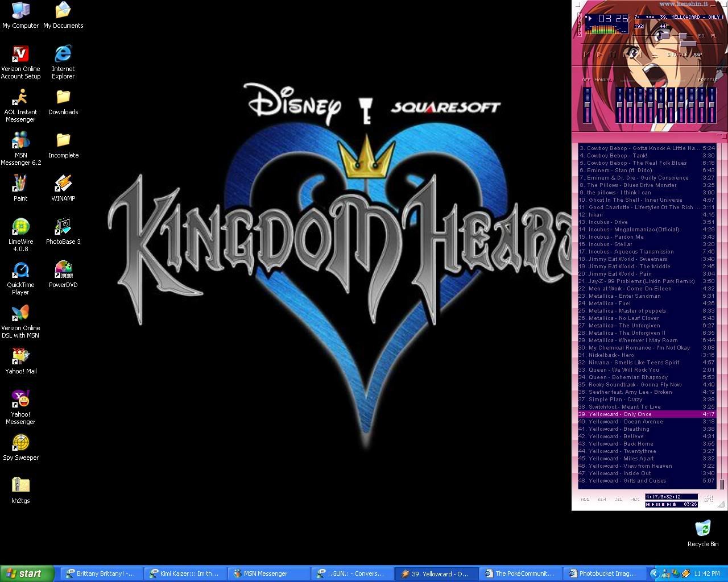The height and width of the screenshot is (582, 728).
Task: Click previous track button in Winamp main window
Action: [x=586, y=55]
